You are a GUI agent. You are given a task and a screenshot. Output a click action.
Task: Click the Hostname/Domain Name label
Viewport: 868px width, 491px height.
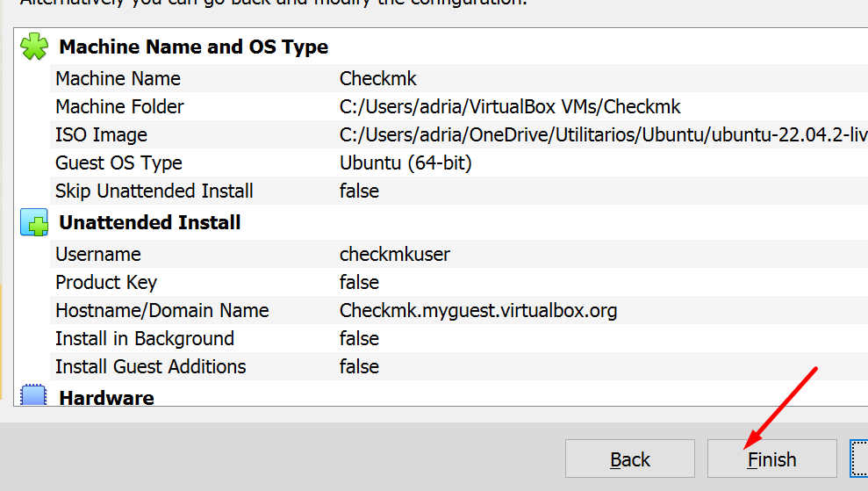(x=162, y=310)
